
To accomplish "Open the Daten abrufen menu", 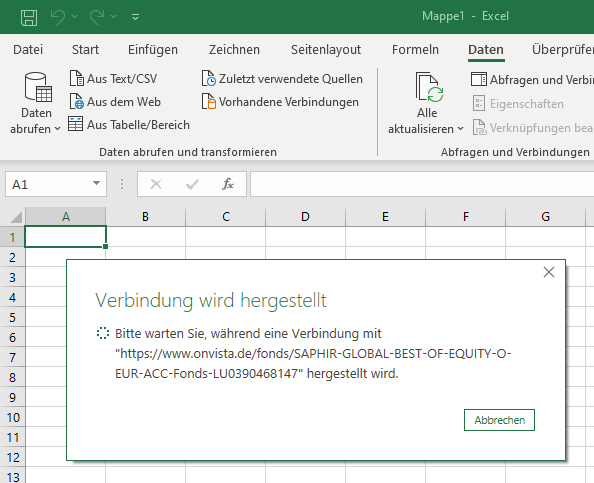I will [36, 103].
